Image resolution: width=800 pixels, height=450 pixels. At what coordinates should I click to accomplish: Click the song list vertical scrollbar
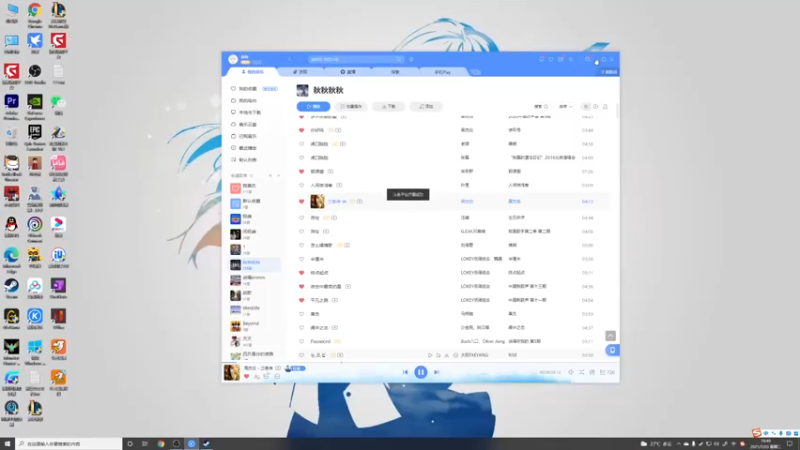tap(617, 110)
